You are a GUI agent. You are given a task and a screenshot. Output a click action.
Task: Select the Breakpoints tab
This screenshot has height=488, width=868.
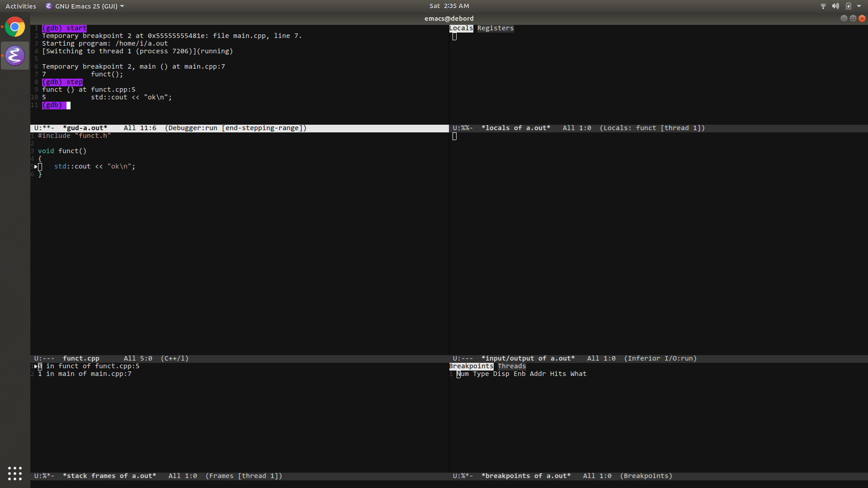(471, 366)
